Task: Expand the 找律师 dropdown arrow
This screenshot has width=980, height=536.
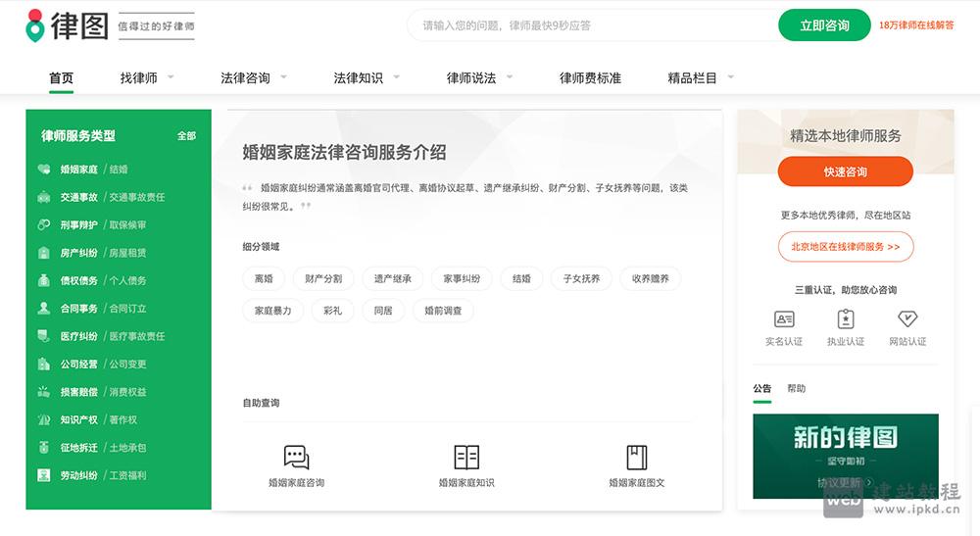Action: click(171, 77)
